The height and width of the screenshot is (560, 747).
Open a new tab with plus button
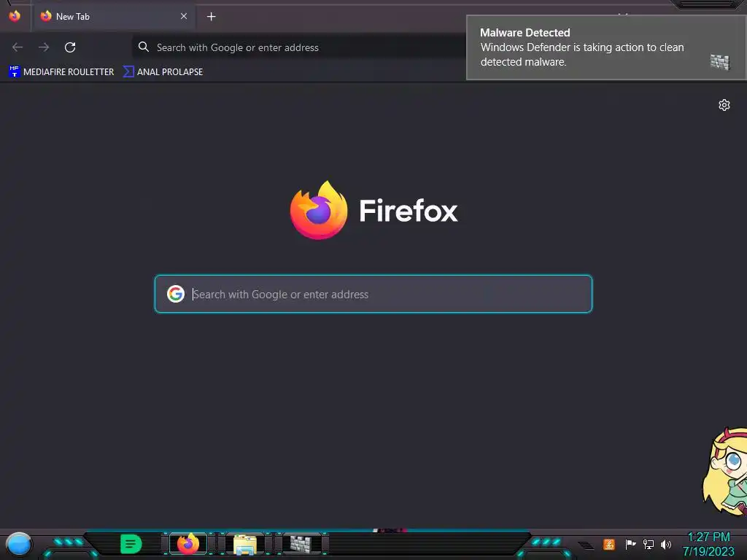(211, 17)
